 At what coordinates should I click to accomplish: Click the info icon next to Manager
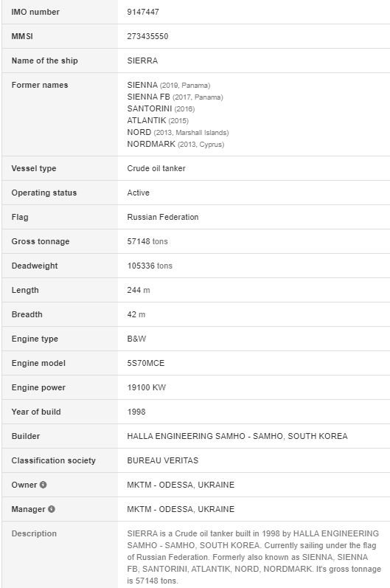pos(52,509)
